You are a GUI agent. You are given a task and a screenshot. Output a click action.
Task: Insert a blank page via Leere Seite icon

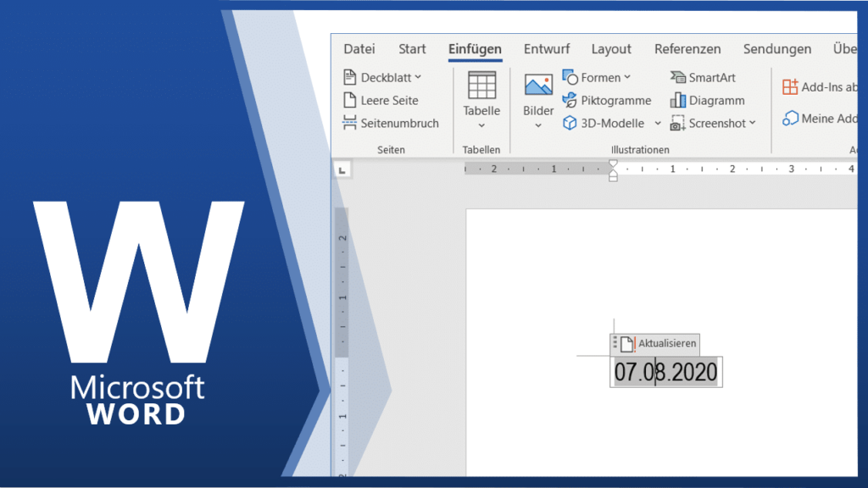pyautogui.click(x=349, y=100)
